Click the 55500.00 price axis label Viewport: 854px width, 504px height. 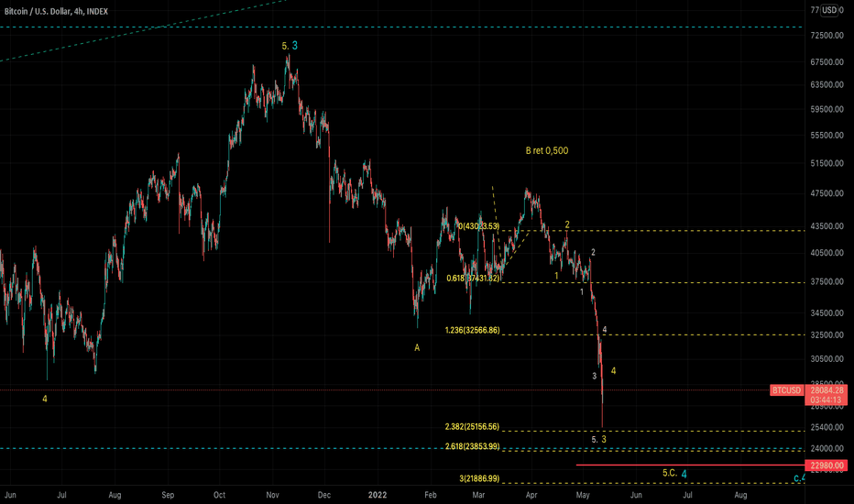pos(827,135)
